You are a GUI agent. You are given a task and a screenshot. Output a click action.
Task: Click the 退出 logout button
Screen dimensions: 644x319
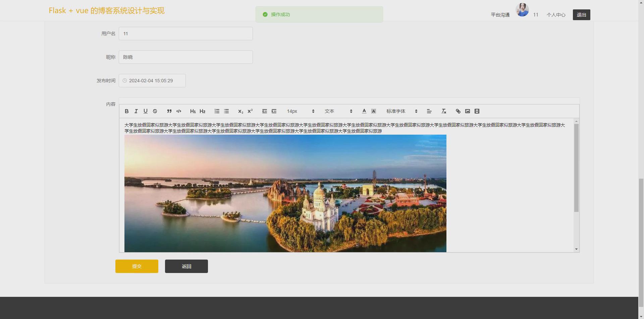coord(581,15)
